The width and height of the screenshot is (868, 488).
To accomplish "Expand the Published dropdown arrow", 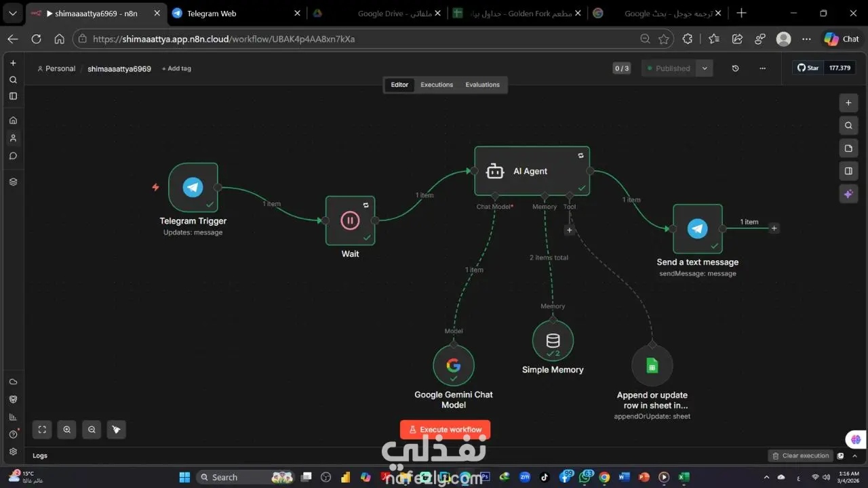I will tap(705, 68).
